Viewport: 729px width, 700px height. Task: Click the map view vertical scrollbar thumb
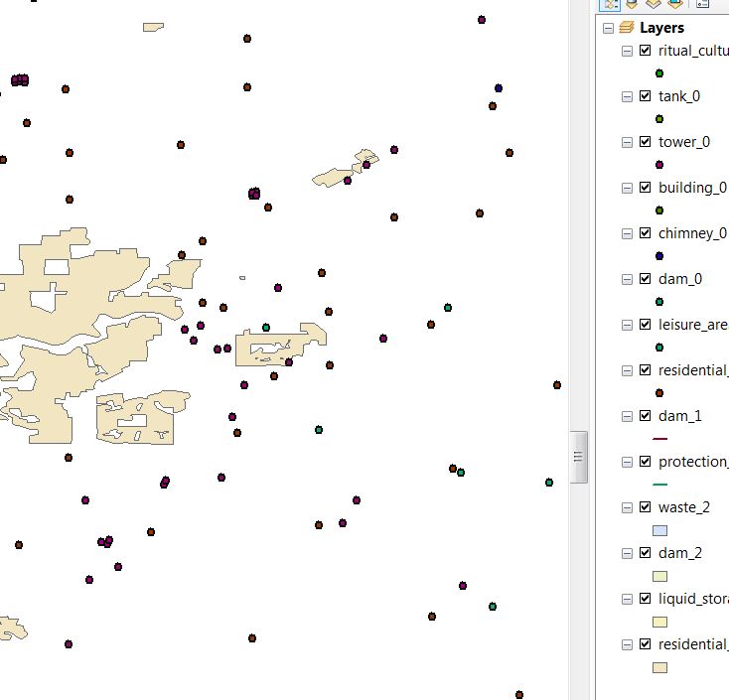point(578,457)
